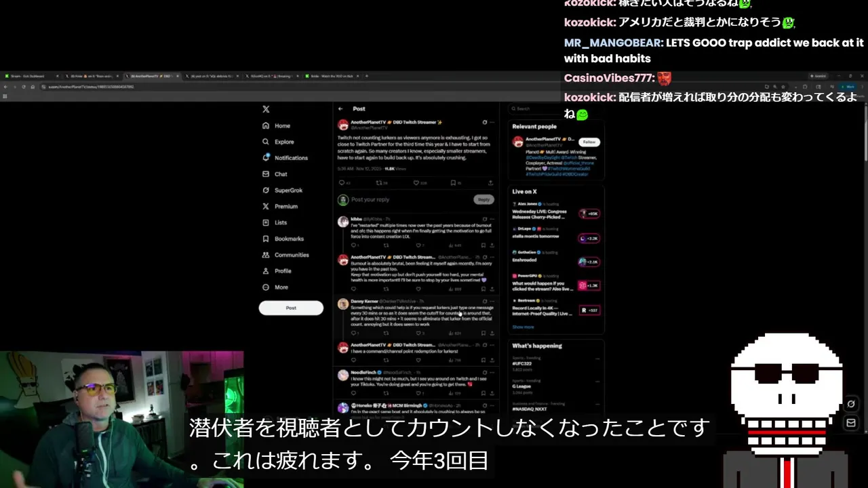868x488 pixels.
Task: Click the G League trending topic
Action: (523, 387)
